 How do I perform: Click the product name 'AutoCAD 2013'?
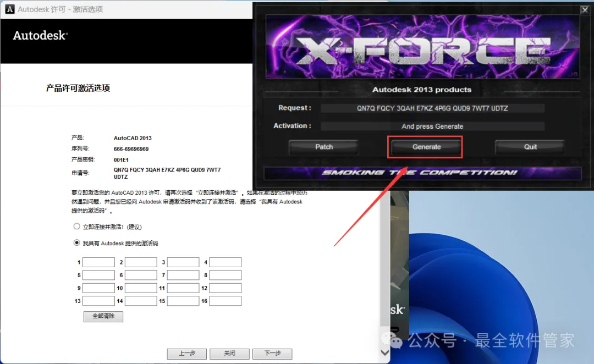point(133,138)
